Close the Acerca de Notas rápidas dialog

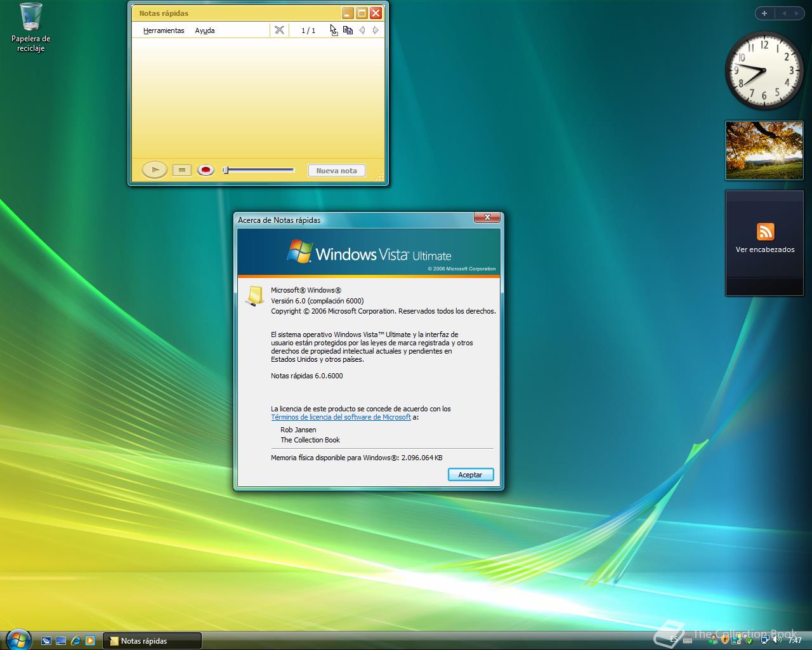[x=487, y=218]
